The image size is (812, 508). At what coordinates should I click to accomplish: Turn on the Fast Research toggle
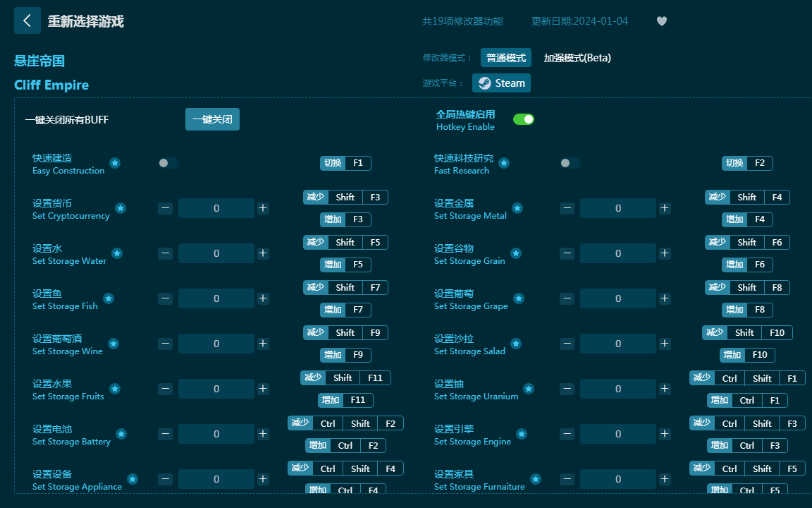tap(570, 163)
